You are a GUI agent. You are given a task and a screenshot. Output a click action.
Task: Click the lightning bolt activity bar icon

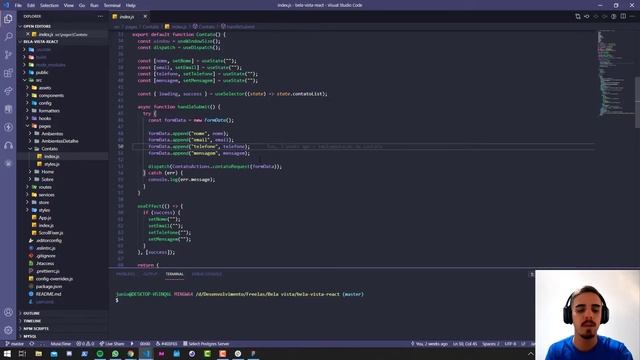click(8, 127)
